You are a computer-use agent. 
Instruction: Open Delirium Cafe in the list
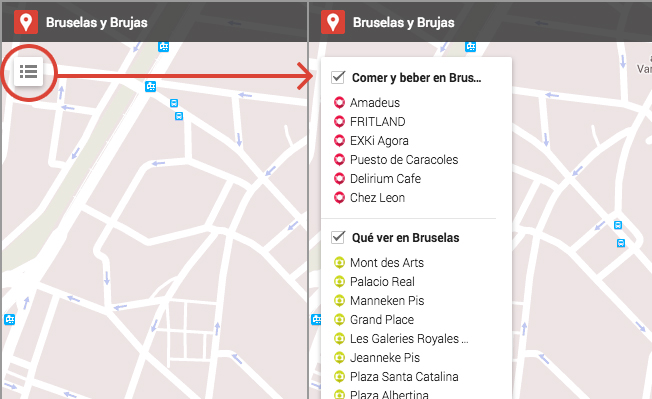pyautogui.click(x=385, y=179)
